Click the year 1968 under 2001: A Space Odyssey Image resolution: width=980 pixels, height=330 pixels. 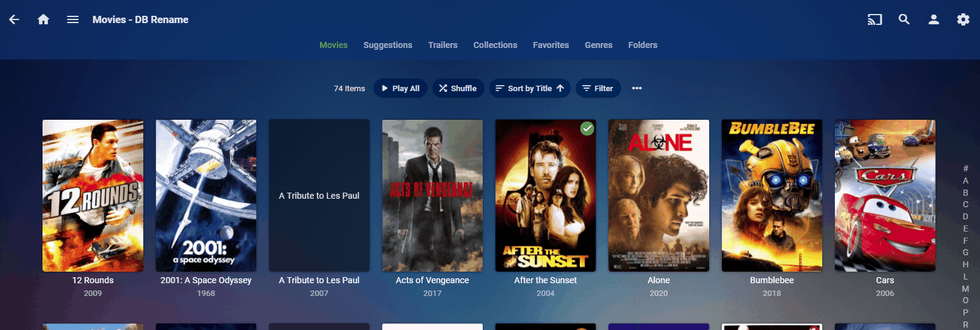click(206, 293)
